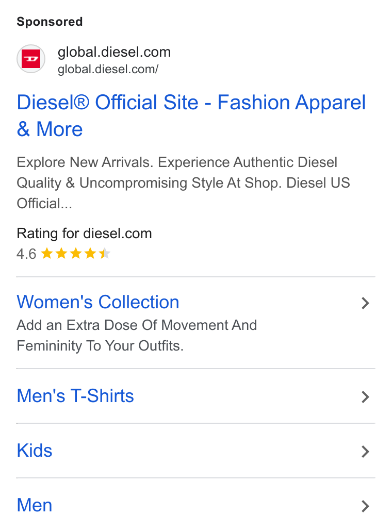Screen dimensions: 392x532
Task: Open the Women's Collection sitelink
Action: [x=98, y=302]
